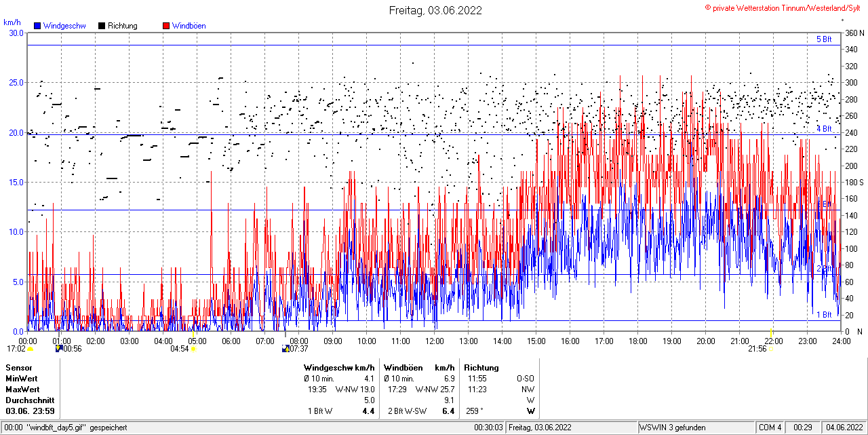Screen dimensions: 868x435
Task: Click the 00:29 status bar field
Action: pos(804,428)
